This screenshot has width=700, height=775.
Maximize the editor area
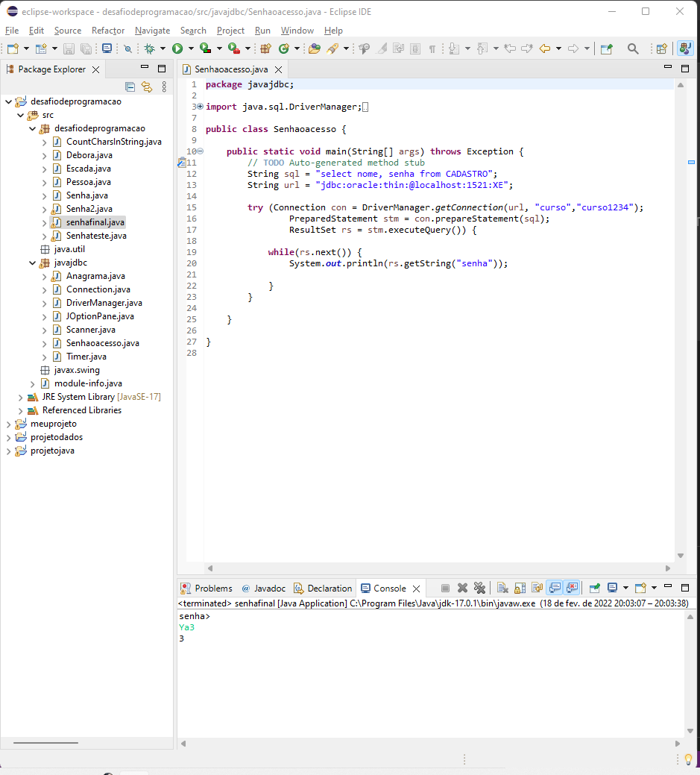[684, 69]
